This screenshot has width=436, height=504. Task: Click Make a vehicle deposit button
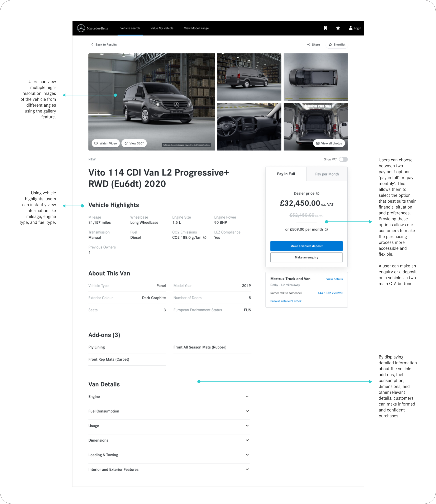point(307,246)
